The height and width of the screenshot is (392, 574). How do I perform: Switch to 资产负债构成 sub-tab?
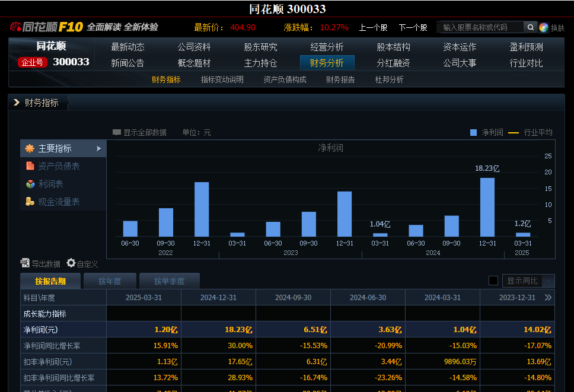tap(285, 79)
